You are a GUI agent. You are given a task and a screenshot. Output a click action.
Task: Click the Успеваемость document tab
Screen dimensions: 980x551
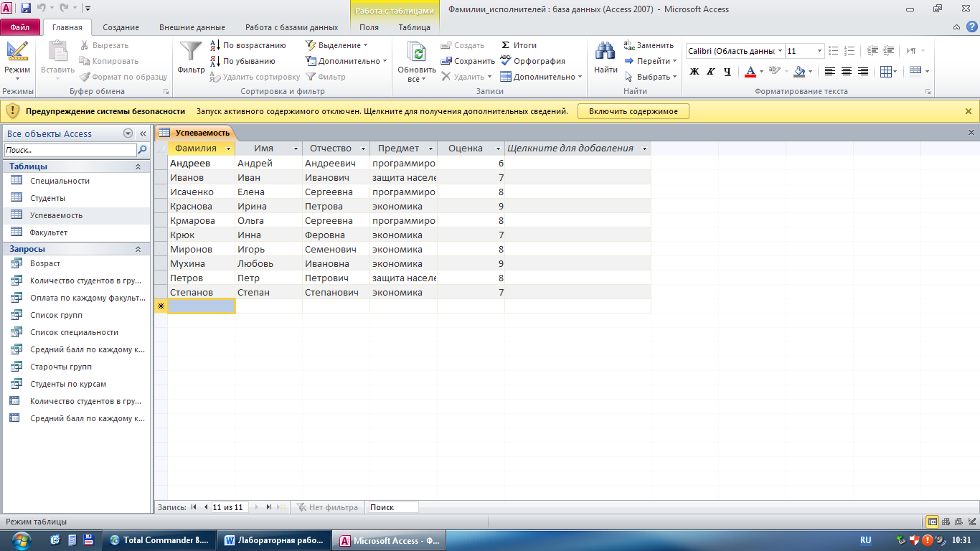click(195, 133)
